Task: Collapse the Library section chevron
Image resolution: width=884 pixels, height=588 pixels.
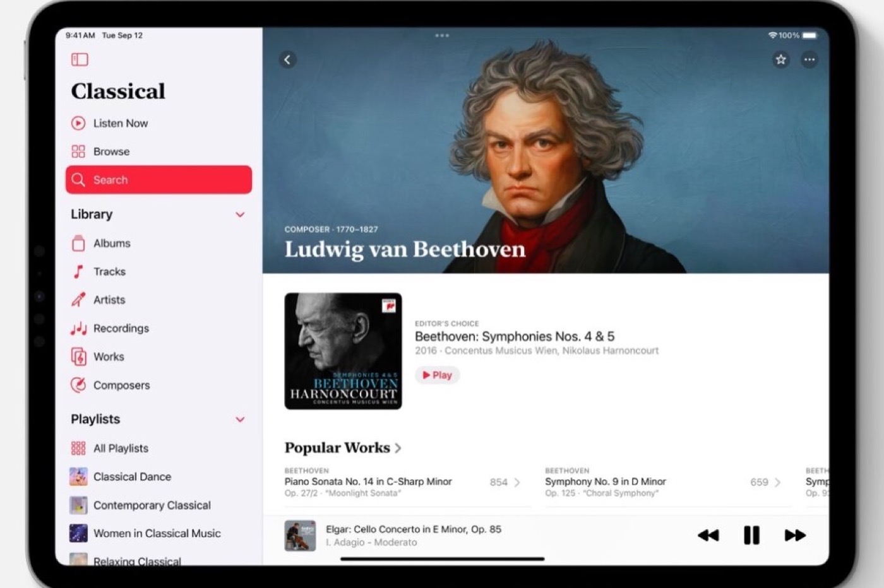Action: pyautogui.click(x=240, y=215)
